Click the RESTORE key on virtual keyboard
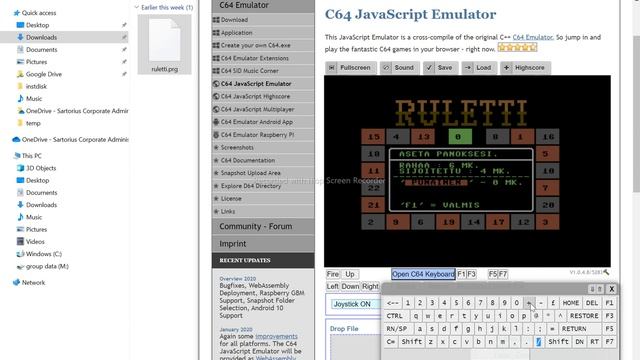This screenshot has width=640, height=360. tap(584, 316)
